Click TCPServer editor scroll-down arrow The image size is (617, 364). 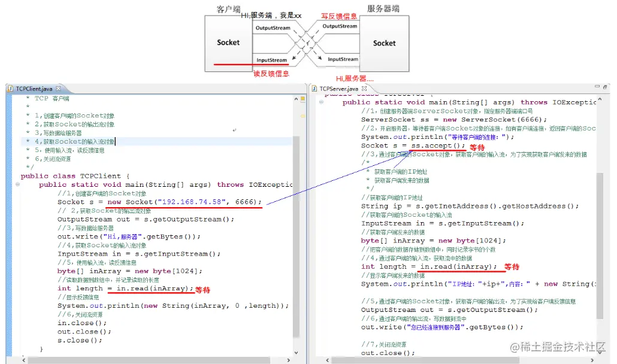pyautogui.click(x=600, y=353)
